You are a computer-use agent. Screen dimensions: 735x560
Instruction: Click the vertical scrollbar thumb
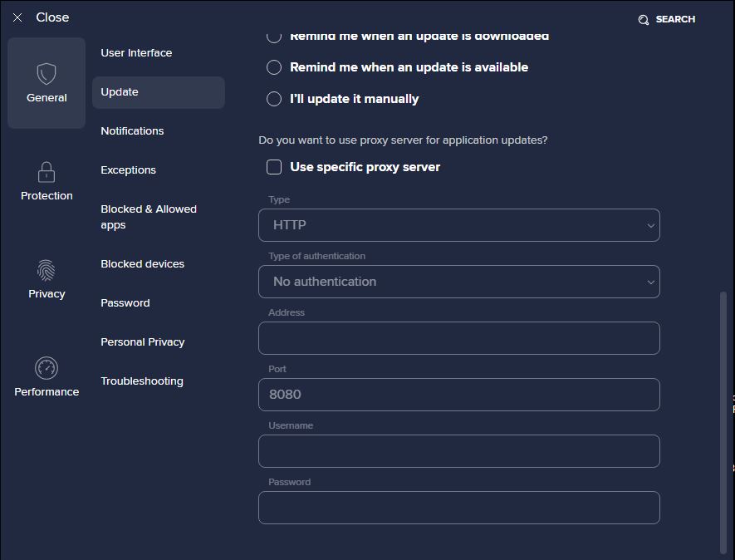[723, 423]
